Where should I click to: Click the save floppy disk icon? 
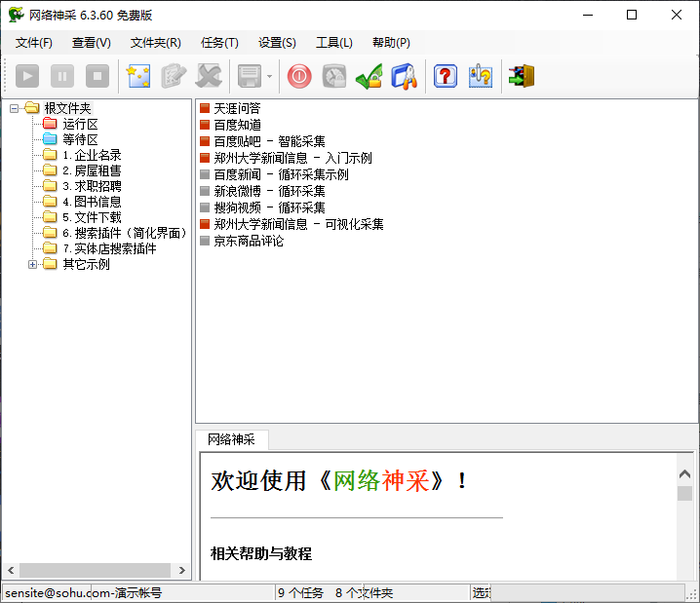pos(250,76)
